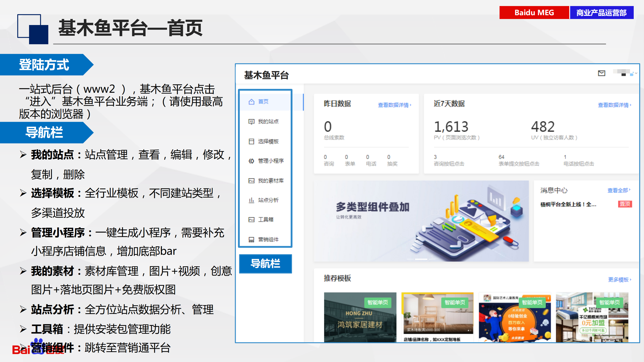This screenshot has height=362, width=644.
Task: Open the 鸿筑家居建材 template thumbnail
Action: pos(360,317)
